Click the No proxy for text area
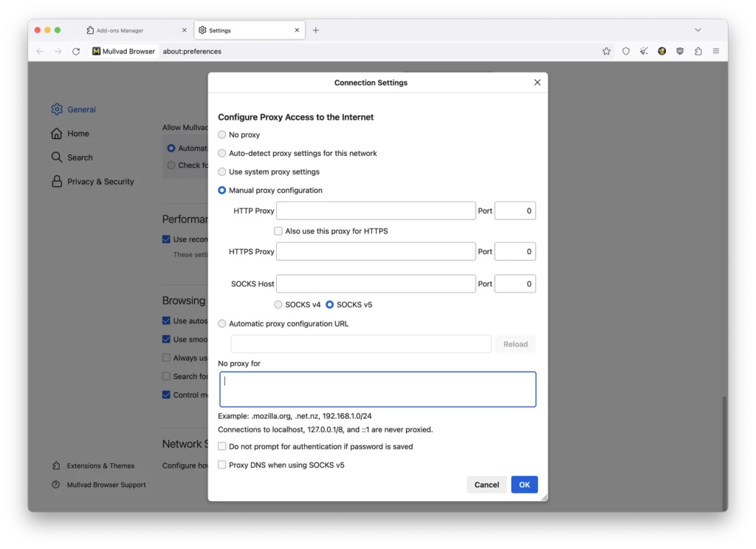Image resolution: width=756 pixels, height=549 pixels. click(x=377, y=389)
